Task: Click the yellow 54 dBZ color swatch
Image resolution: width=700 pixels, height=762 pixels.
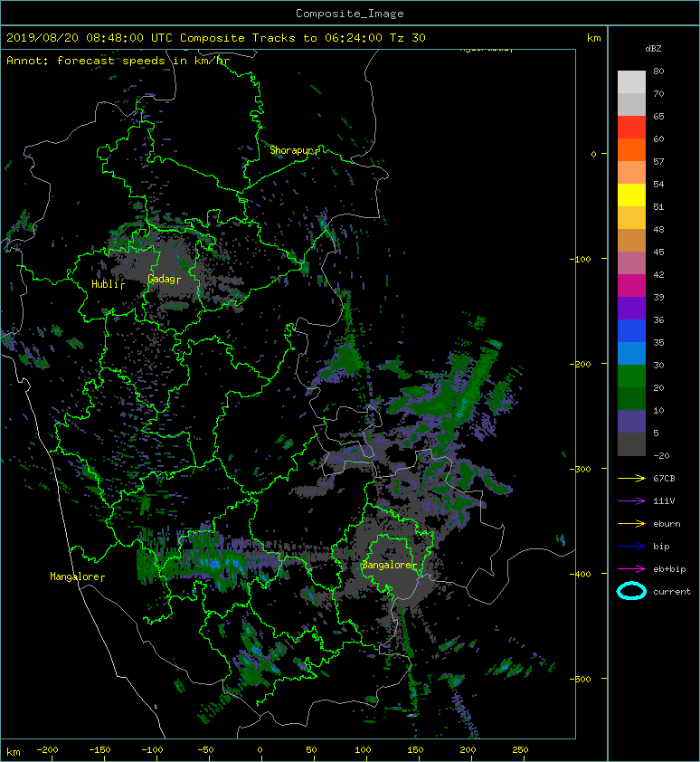Action: 631,195
